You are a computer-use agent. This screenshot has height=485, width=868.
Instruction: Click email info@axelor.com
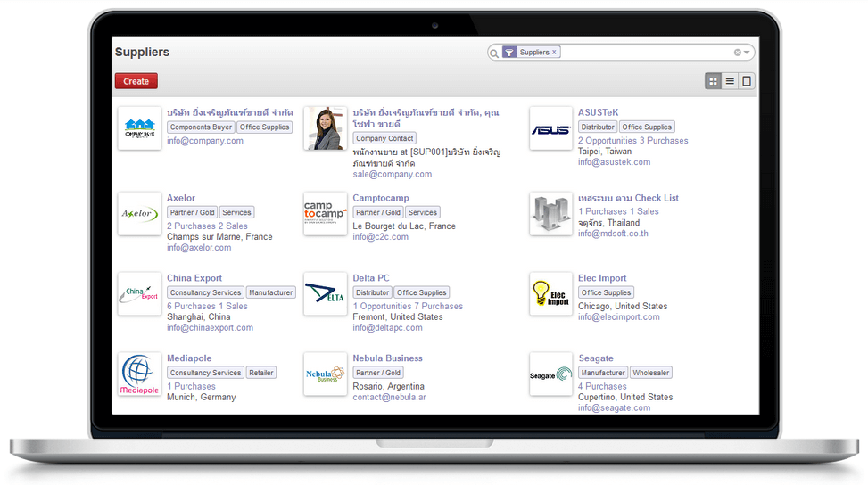[x=199, y=248]
